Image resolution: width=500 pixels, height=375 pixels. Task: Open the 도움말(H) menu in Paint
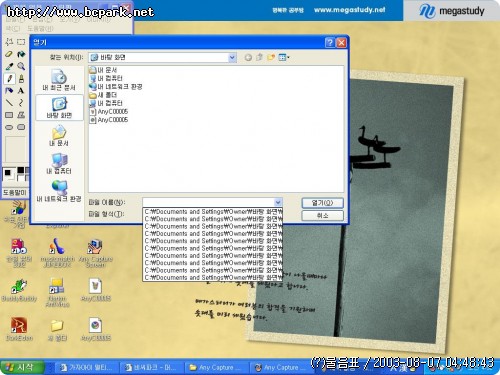click(40, 29)
